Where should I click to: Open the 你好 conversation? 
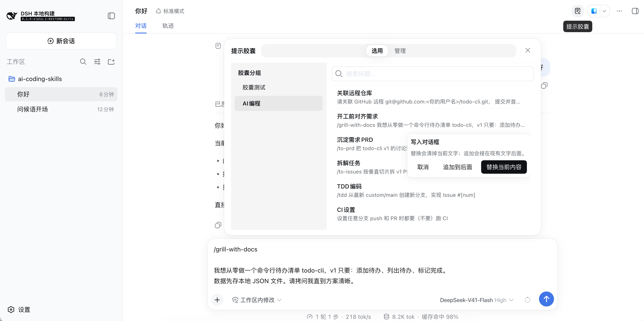pos(61,94)
